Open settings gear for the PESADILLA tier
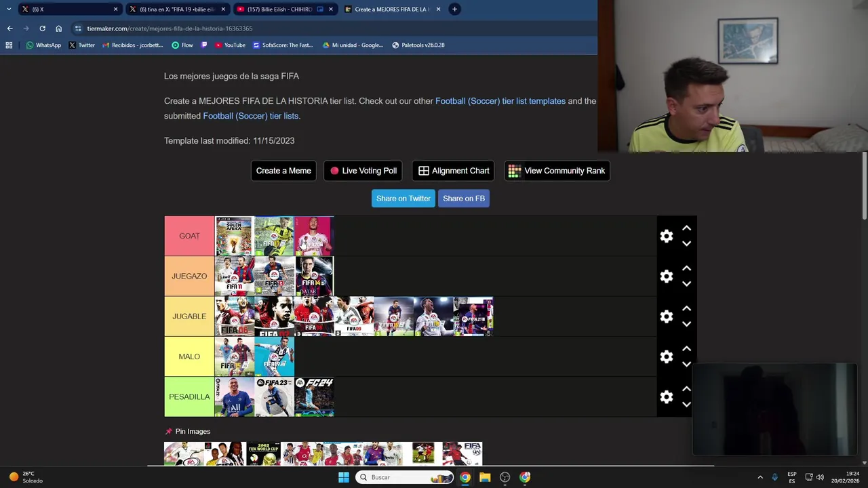This screenshot has height=488, width=868. coord(667,397)
